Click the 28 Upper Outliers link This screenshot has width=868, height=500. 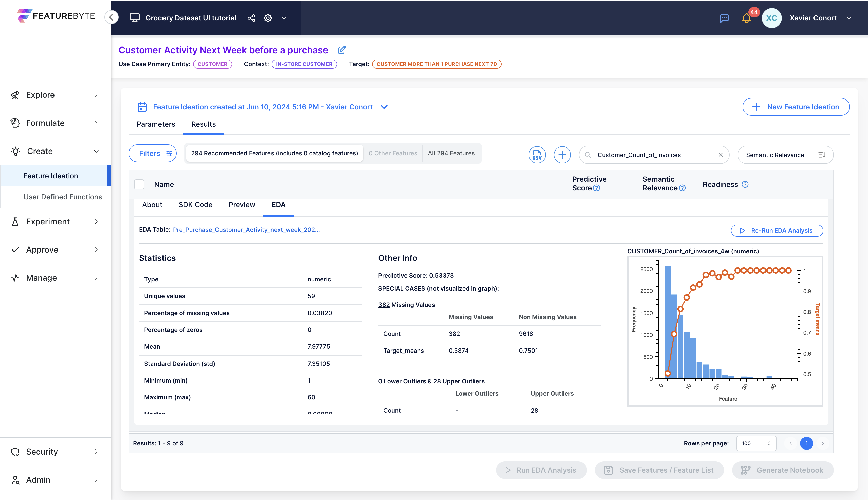(x=437, y=381)
